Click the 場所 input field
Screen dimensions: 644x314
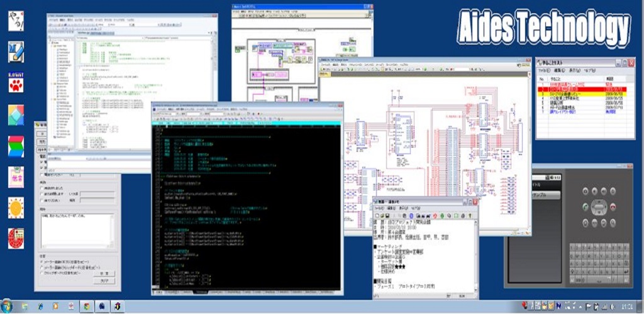point(97,200)
